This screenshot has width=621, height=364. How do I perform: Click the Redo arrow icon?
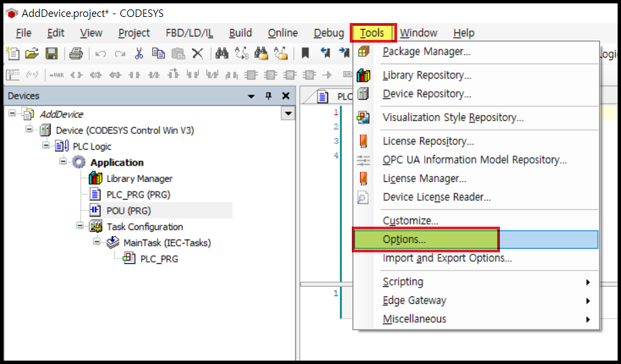tap(120, 53)
